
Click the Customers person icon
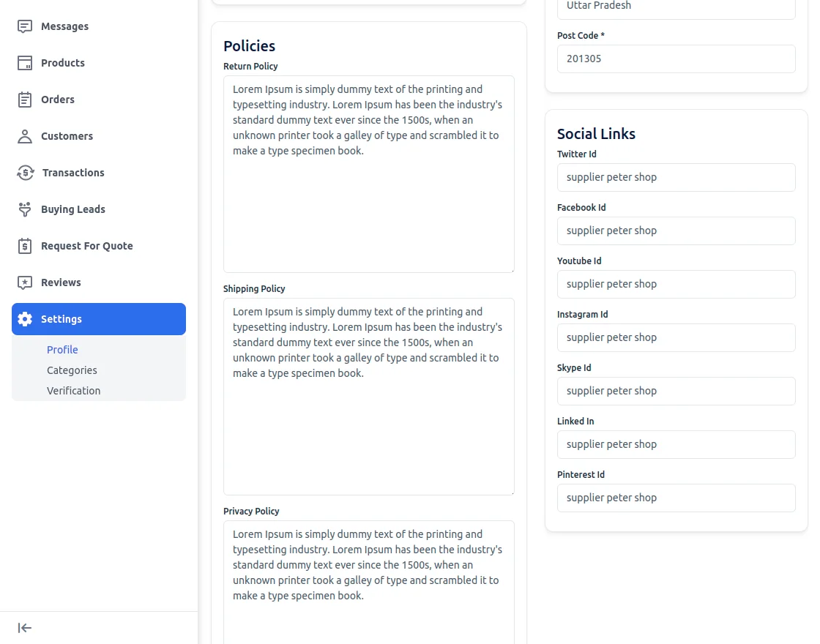coord(25,136)
